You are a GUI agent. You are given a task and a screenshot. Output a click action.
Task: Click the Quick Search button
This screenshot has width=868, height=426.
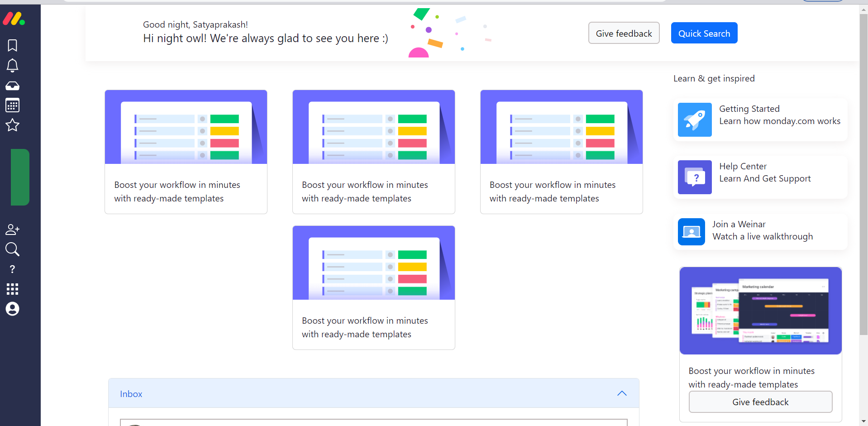704,33
